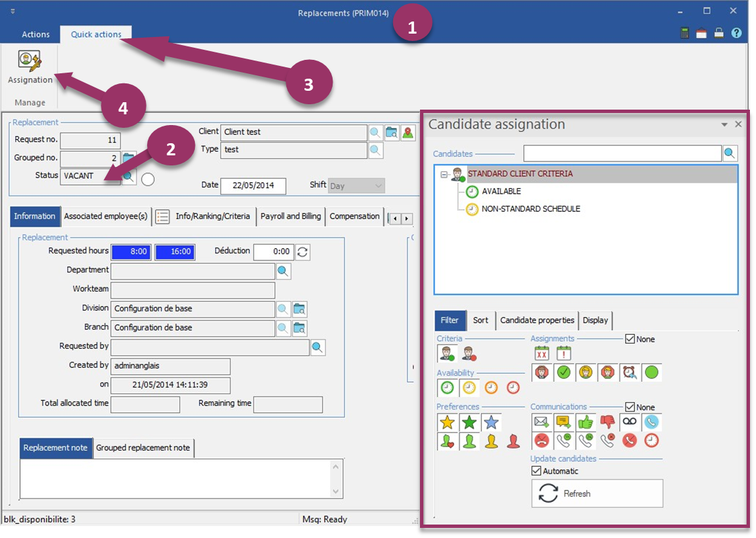Click the search icon beside the Department field
The height and width of the screenshot is (538, 756).
(x=284, y=271)
